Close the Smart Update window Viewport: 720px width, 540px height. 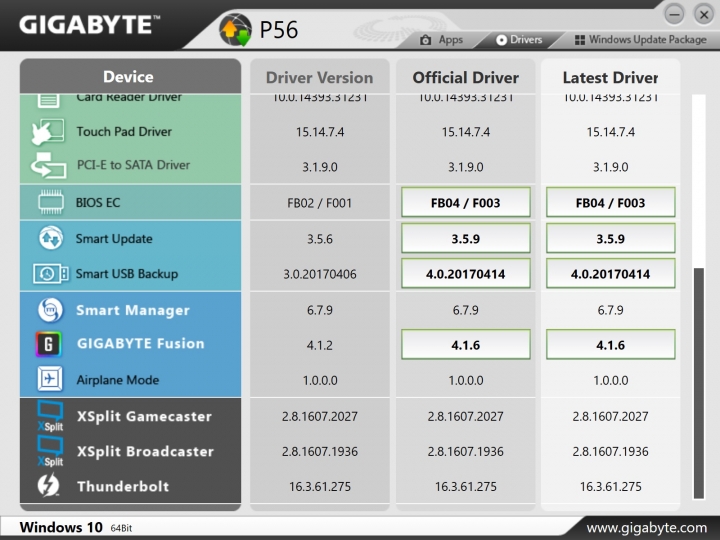coord(703,14)
